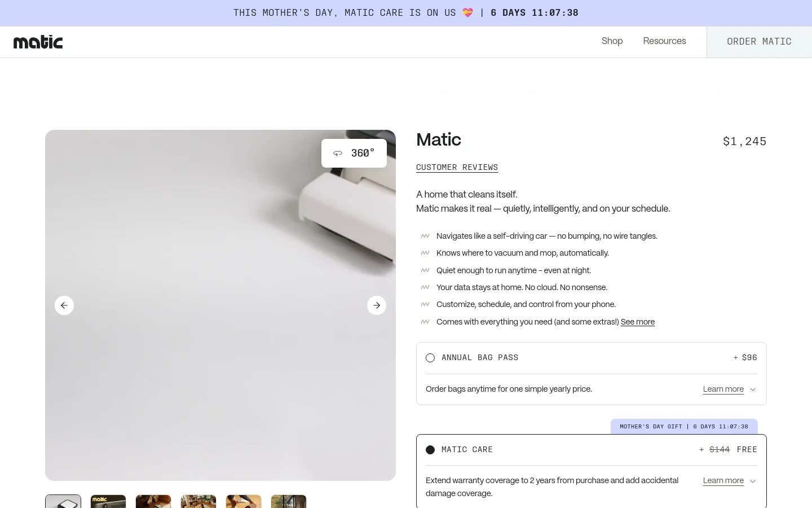Click the Matic logo in header
812x508 pixels.
coord(38,42)
